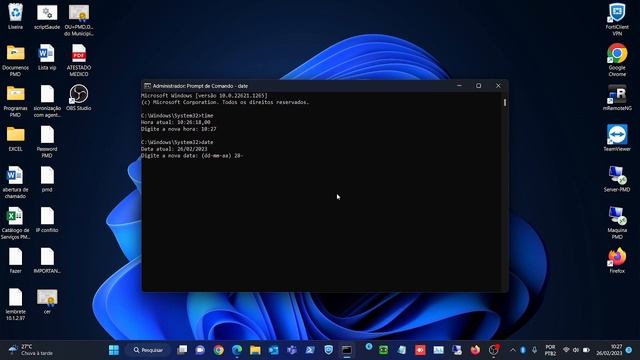Image resolution: width=640 pixels, height=360 pixels.
Task: Open the Server-PMD remote desktop shortcut
Action: coord(617,179)
